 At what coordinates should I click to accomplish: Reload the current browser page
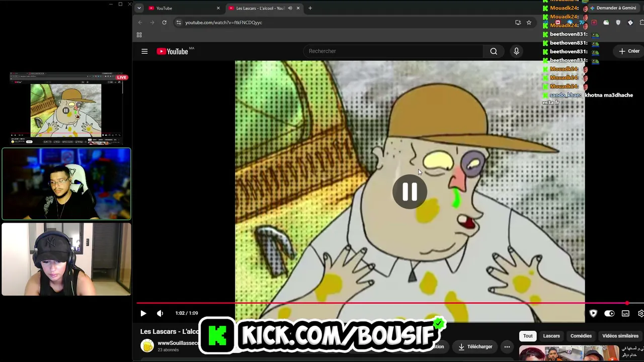164,23
